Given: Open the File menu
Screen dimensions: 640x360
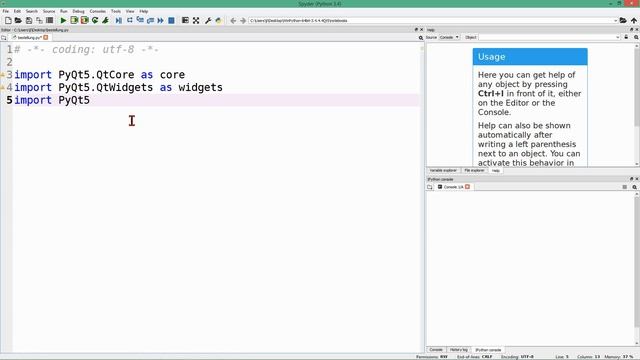Looking at the screenshot, I should (x=6, y=11).
